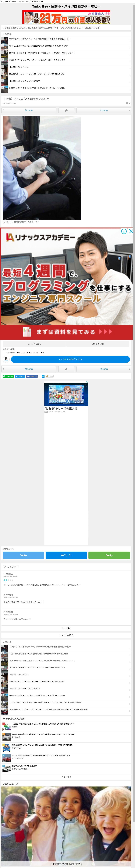Click このブログの読者になる button
The width and height of the screenshot is (135, 868).
tap(70, 359)
